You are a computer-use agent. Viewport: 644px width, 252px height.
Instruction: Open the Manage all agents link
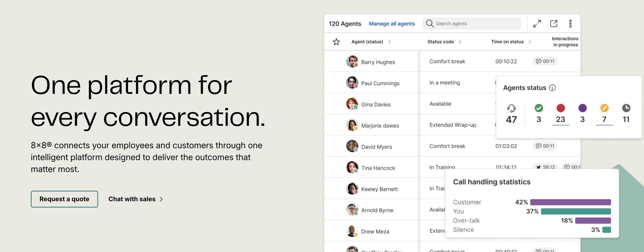[392, 24]
